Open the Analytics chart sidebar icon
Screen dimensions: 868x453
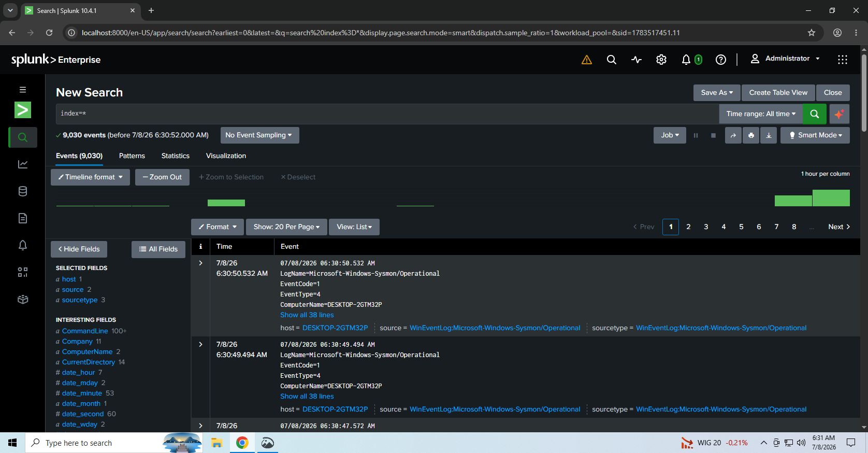[23, 164]
